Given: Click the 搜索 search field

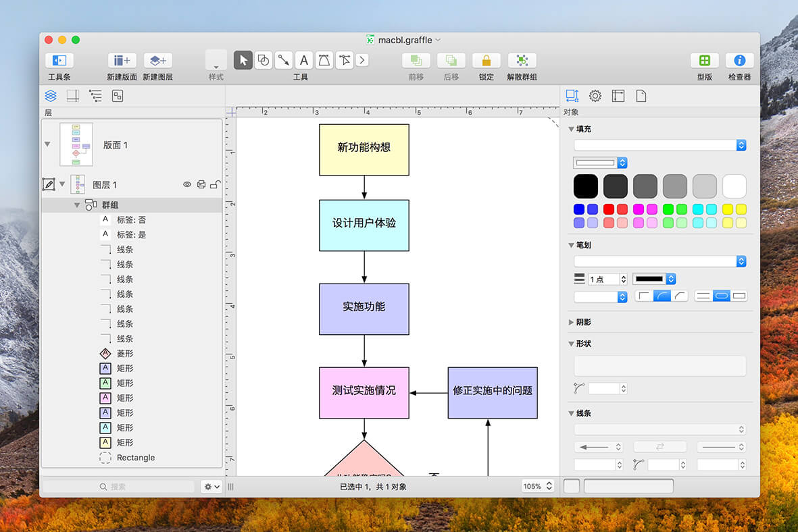Looking at the screenshot, I should click(118, 487).
